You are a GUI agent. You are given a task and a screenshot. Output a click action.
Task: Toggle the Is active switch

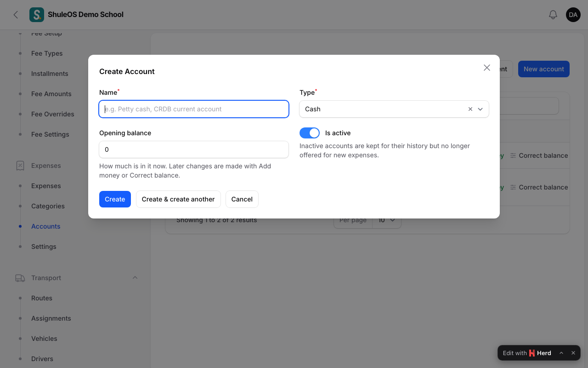(310, 133)
